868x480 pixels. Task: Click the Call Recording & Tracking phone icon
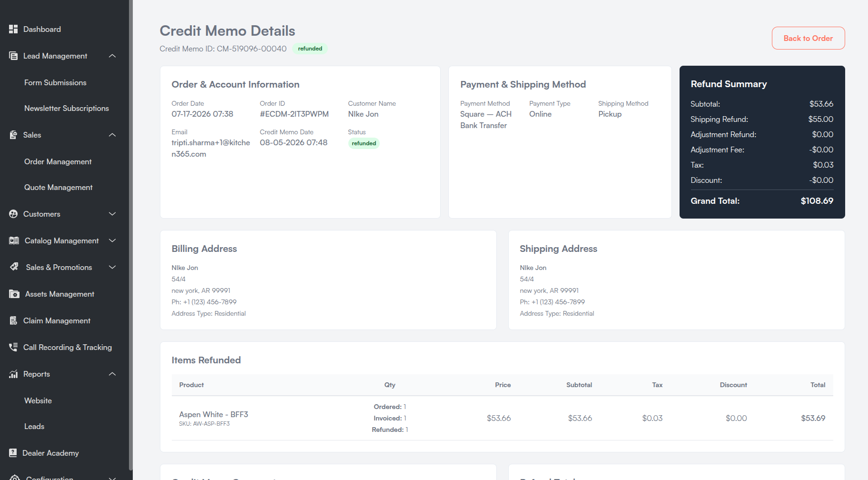13,347
